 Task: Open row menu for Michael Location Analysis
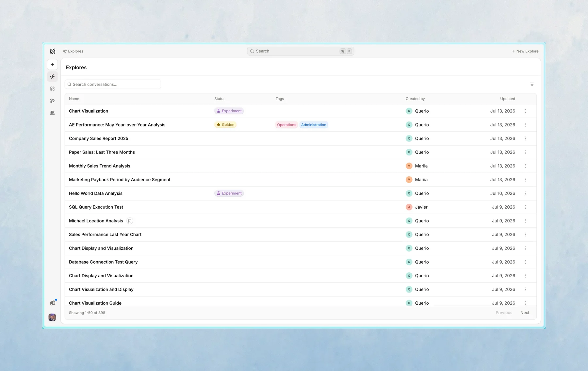point(525,221)
